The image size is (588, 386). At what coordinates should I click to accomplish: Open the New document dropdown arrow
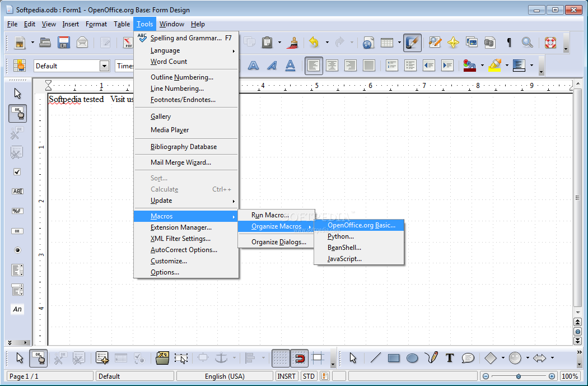click(32, 43)
